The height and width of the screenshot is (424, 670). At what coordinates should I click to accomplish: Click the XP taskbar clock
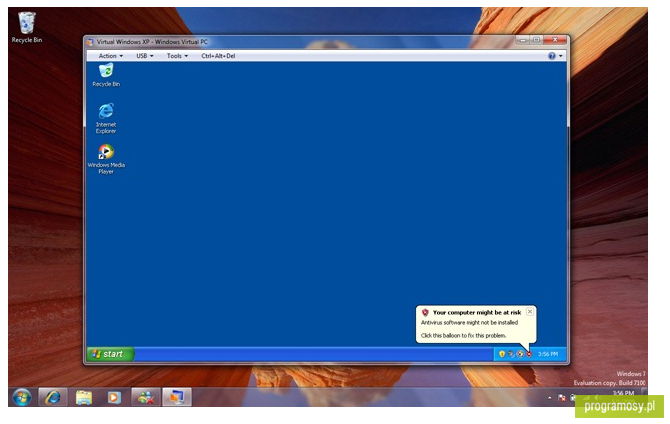(x=548, y=354)
